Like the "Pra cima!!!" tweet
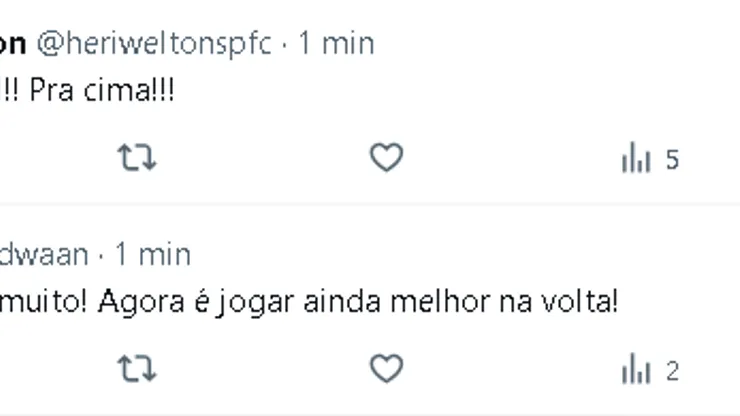This screenshot has width=740, height=416. click(x=386, y=158)
